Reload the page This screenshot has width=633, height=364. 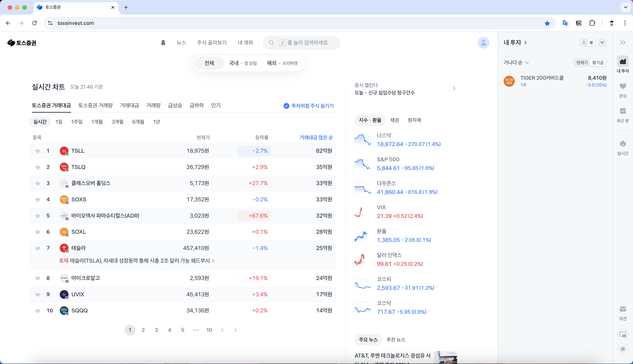[35, 23]
